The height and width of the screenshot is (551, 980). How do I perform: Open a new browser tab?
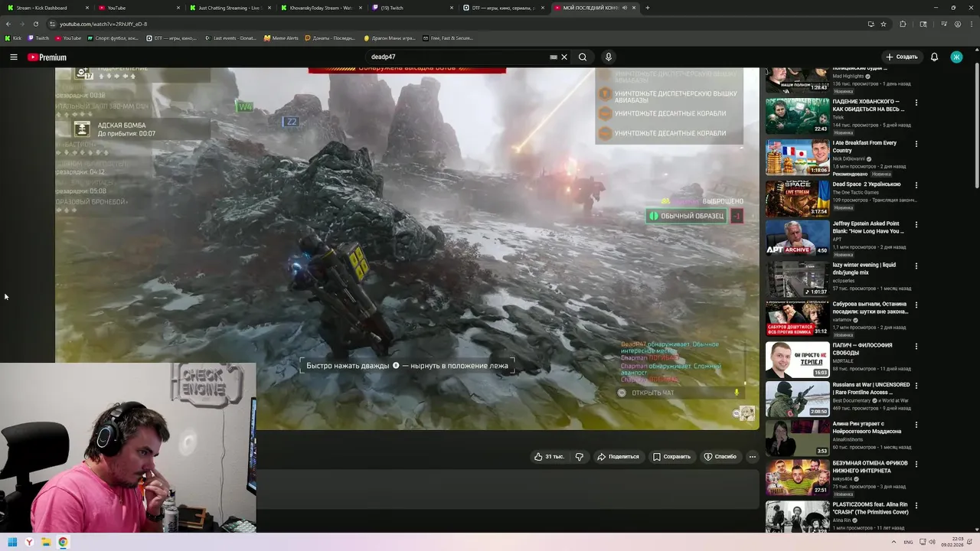tap(648, 8)
